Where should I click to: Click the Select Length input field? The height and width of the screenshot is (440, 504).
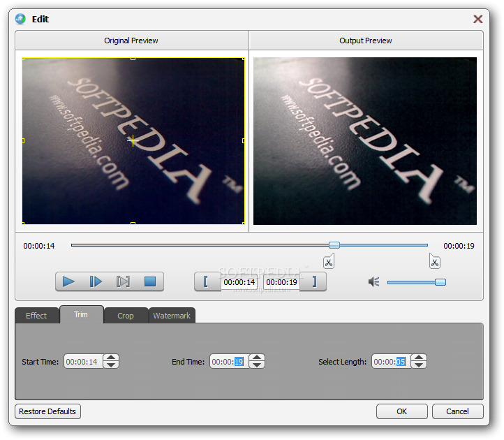pos(392,362)
